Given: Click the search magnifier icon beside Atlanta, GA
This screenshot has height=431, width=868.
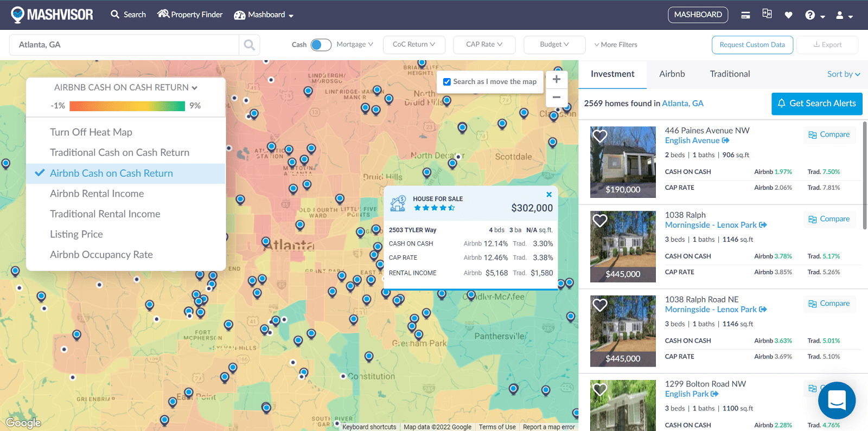Looking at the screenshot, I should [x=249, y=45].
